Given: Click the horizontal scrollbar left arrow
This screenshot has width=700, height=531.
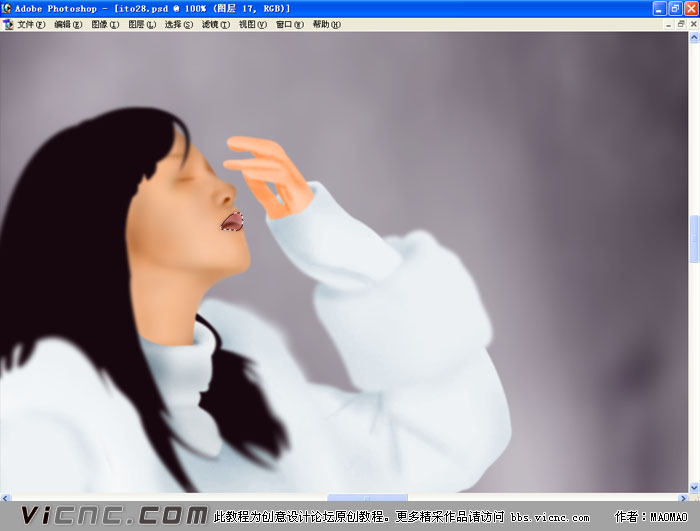Looking at the screenshot, I should 5,498.
